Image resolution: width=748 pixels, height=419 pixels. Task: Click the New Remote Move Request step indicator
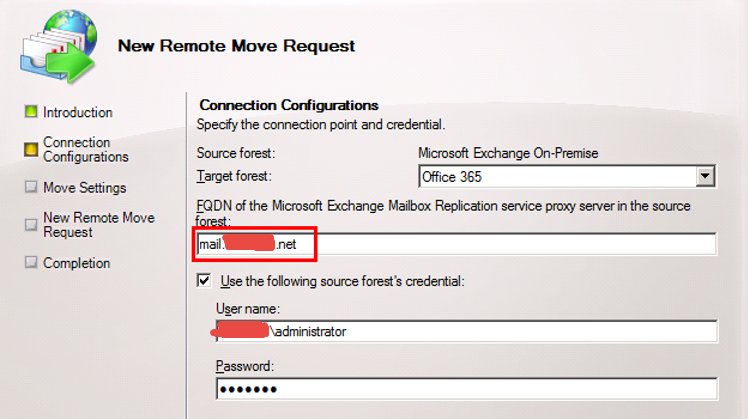[x=31, y=225]
